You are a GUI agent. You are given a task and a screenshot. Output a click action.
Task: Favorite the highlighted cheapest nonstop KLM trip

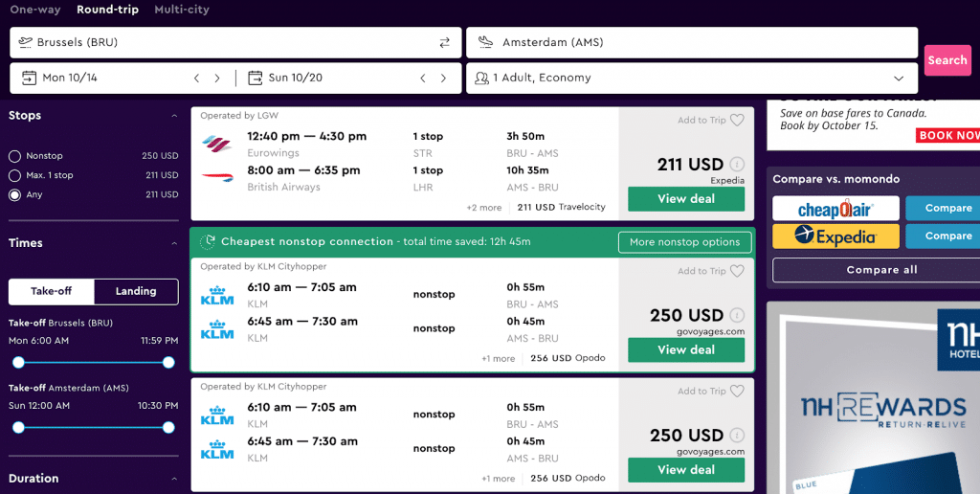(x=738, y=271)
